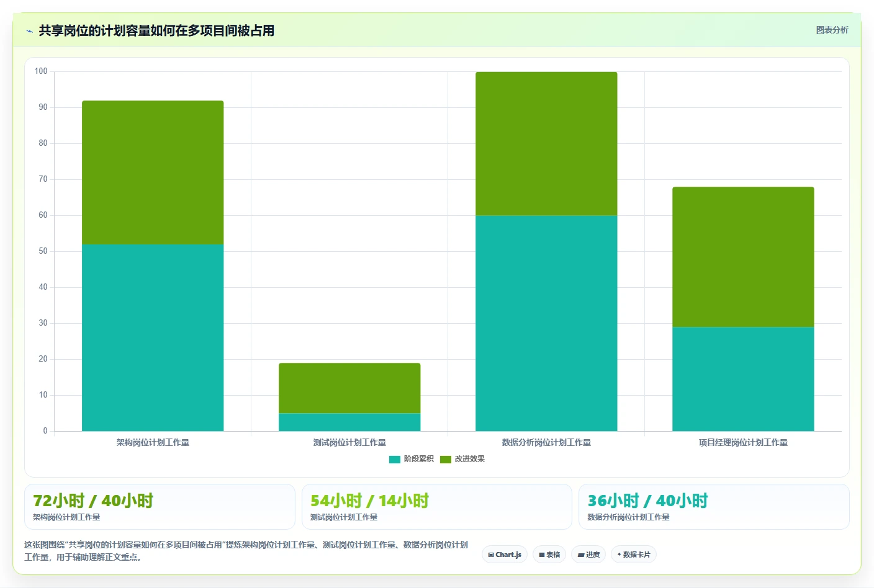Click the 测试岗位计划工作量 x-axis label
The width and height of the screenshot is (874, 588).
click(349, 442)
